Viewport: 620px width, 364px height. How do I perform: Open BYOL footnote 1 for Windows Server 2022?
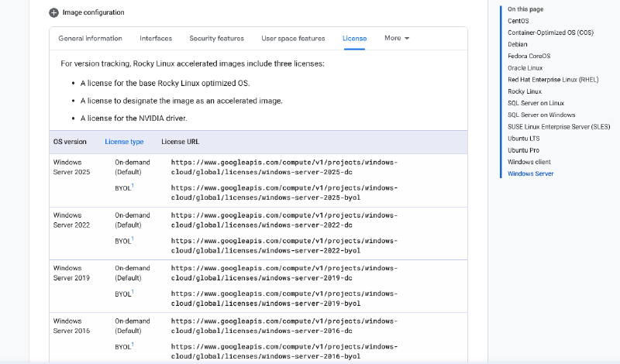tap(133, 239)
